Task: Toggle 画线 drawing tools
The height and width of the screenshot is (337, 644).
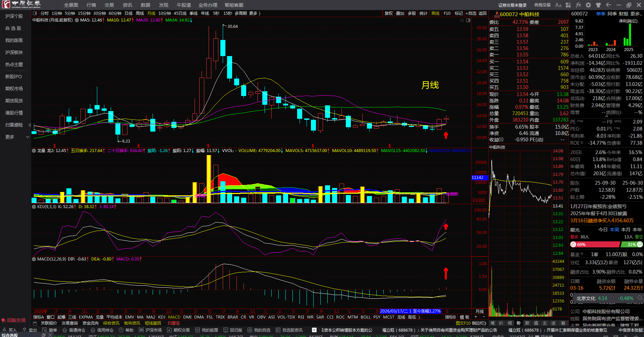Action: 435,13
